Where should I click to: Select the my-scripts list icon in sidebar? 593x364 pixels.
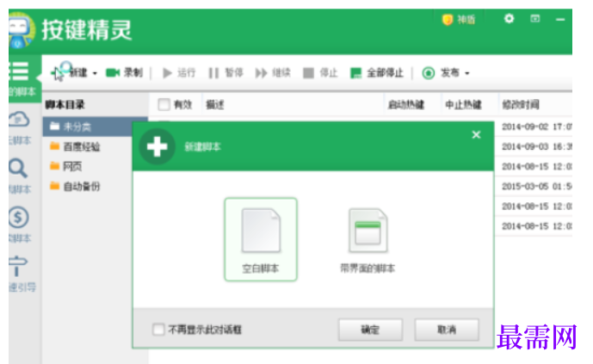click(19, 71)
